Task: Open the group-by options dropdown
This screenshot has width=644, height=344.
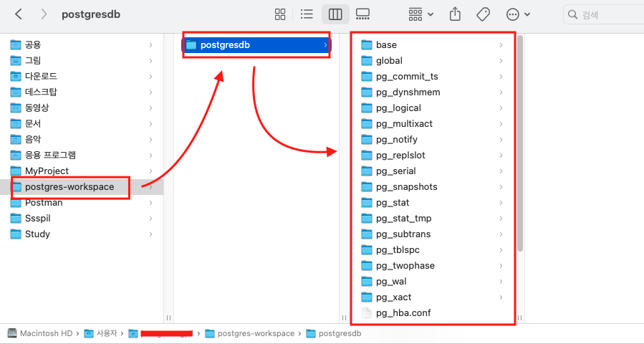Action: 421,14
